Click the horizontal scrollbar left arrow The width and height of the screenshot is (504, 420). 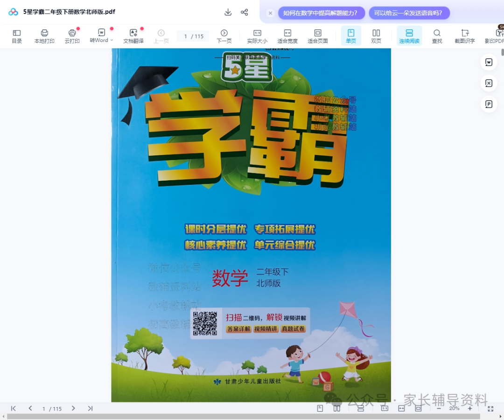tap(3, 417)
